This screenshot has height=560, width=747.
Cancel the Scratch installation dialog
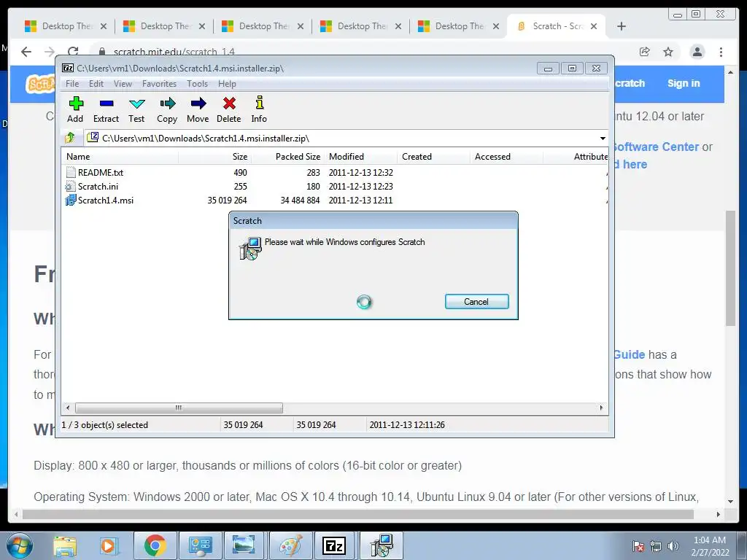(477, 301)
